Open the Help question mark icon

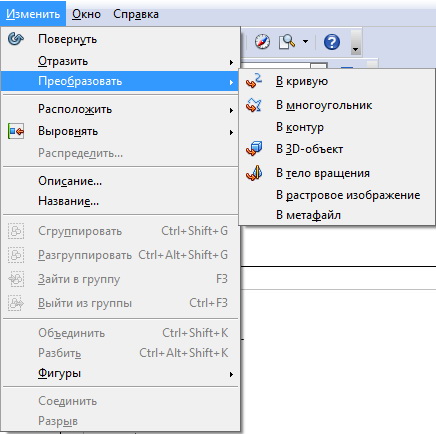[332, 42]
